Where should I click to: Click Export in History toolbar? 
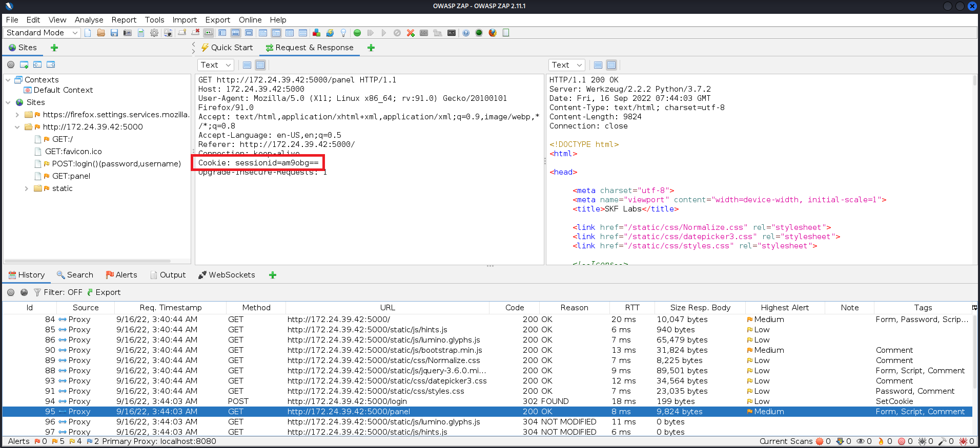[x=104, y=292]
